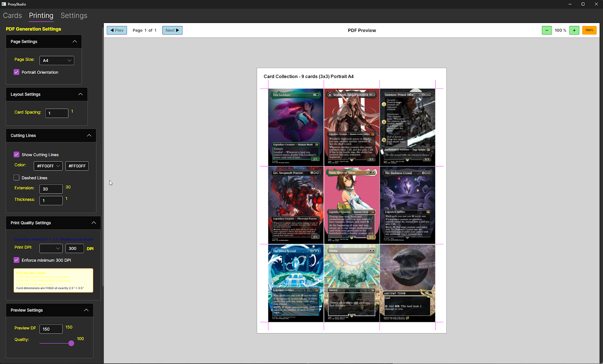
Task: Edit the Preview DPI 150 field
Action: coord(51,329)
